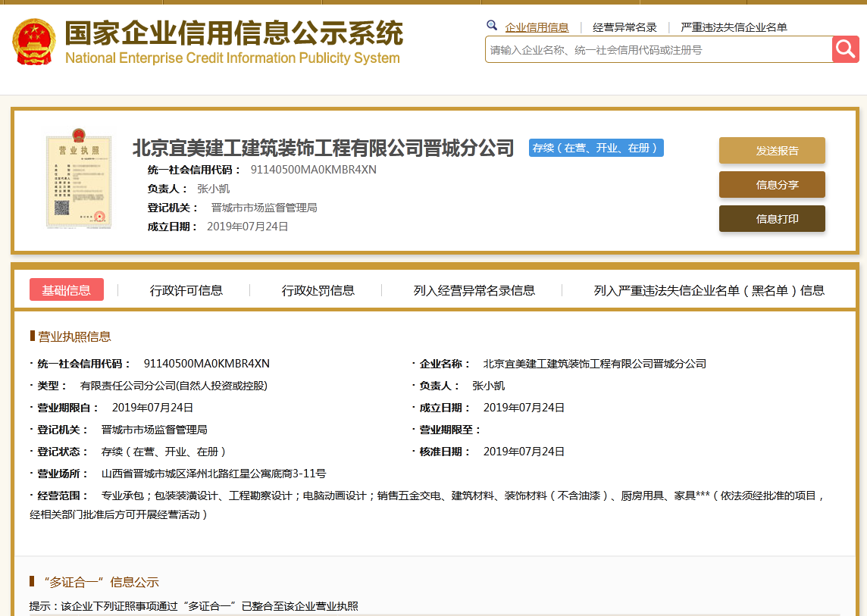Click the 提示 notice about 多证合一
Image resolution: width=867 pixels, height=616 pixels.
click(193, 606)
